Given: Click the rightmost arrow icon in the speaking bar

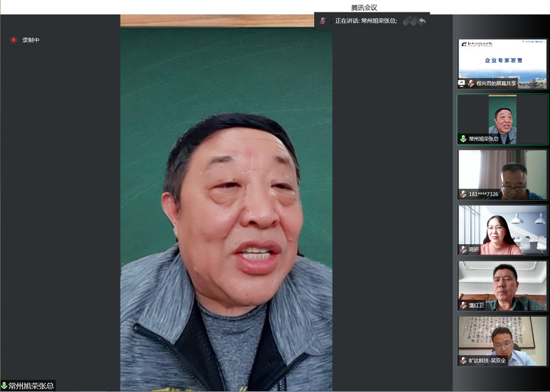Looking at the screenshot, I should coord(422,21).
